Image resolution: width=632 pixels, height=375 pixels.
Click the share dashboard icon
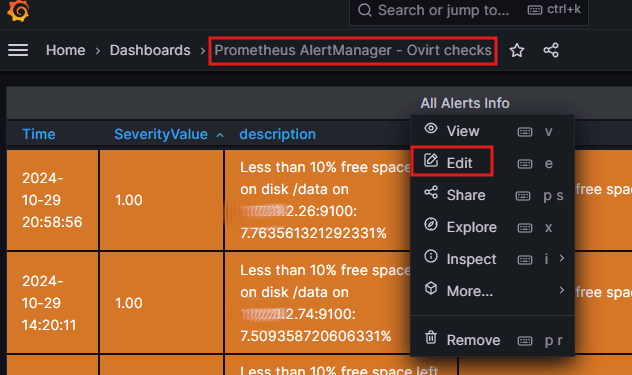pos(551,50)
